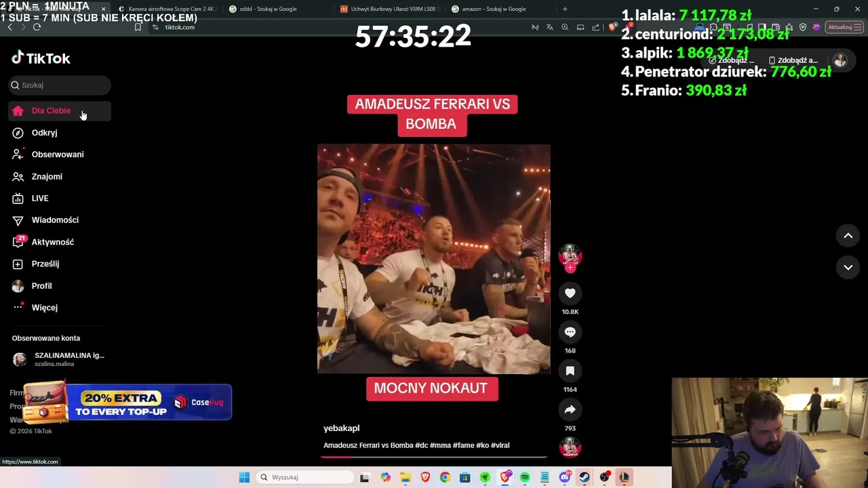Go to next video with down chevron
The width and height of the screenshot is (868, 488).
point(848,267)
